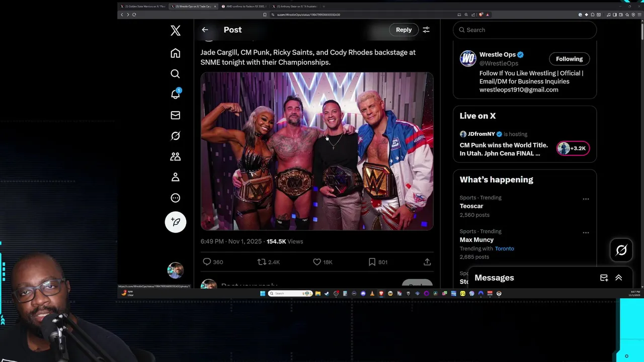This screenshot has height=362, width=644.
Task: Switch to Golden State Warriors tab
Action: point(143,7)
